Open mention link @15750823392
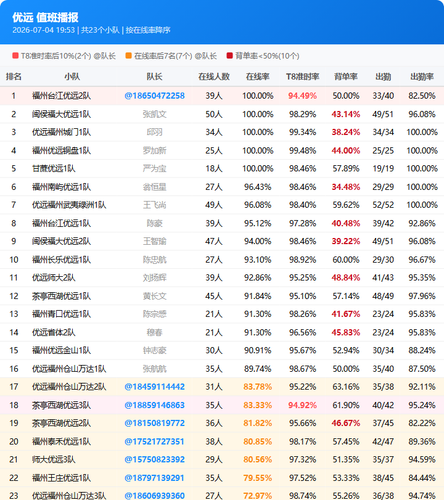This screenshot has width=444, height=500. click(x=154, y=460)
